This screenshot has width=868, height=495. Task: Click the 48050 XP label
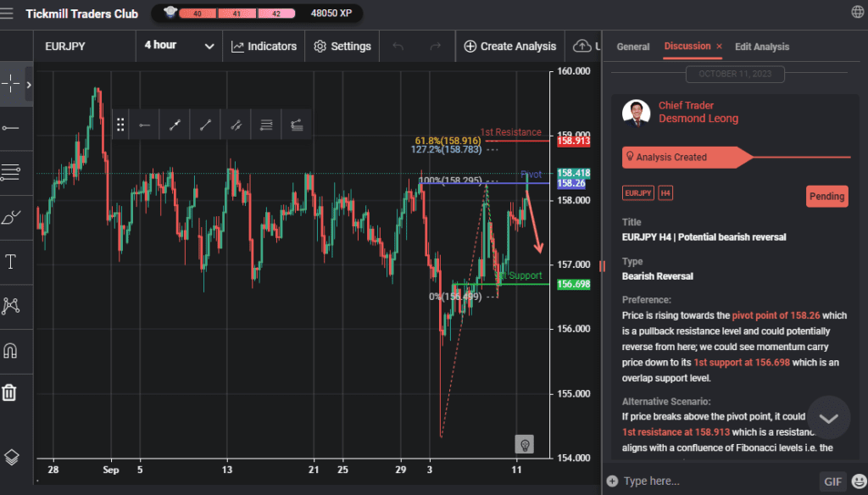tap(331, 14)
